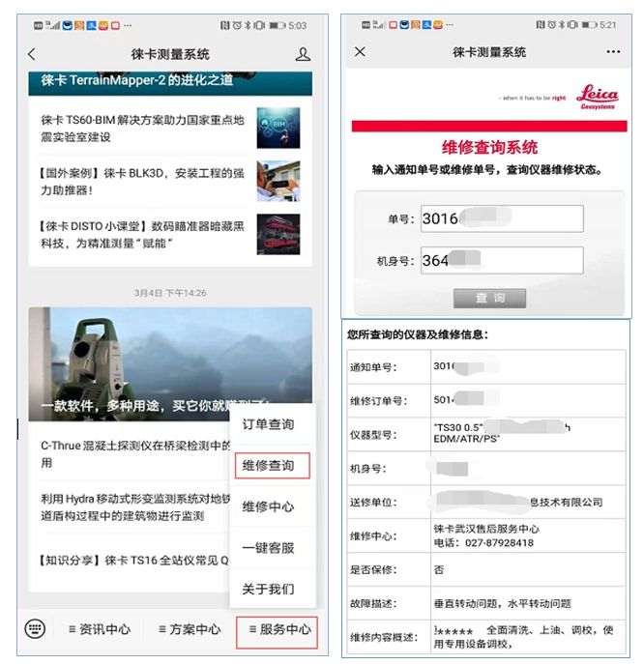Open the DISTO 小课堂 article
Screen dimensions: 644x664
click(x=142, y=234)
